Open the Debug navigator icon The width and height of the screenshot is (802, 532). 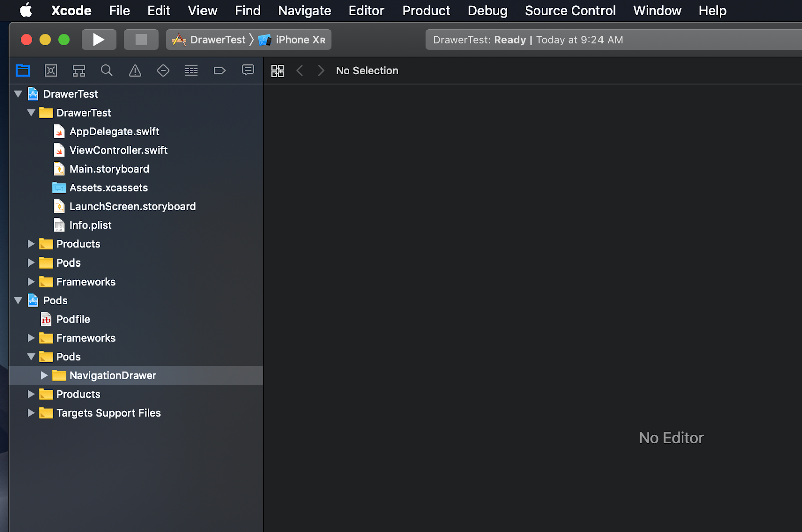191,71
